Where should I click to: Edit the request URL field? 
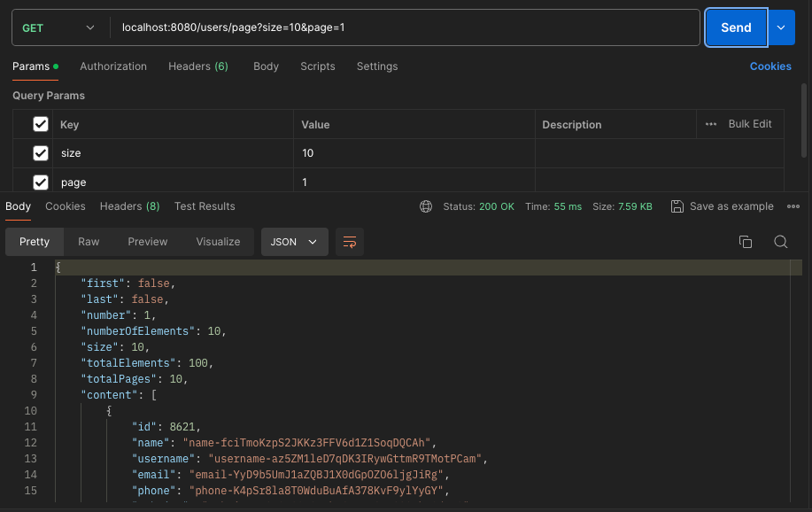click(x=404, y=27)
